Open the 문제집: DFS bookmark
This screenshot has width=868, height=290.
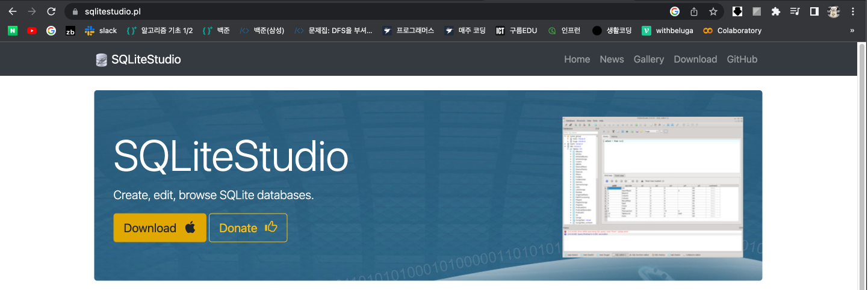(333, 31)
